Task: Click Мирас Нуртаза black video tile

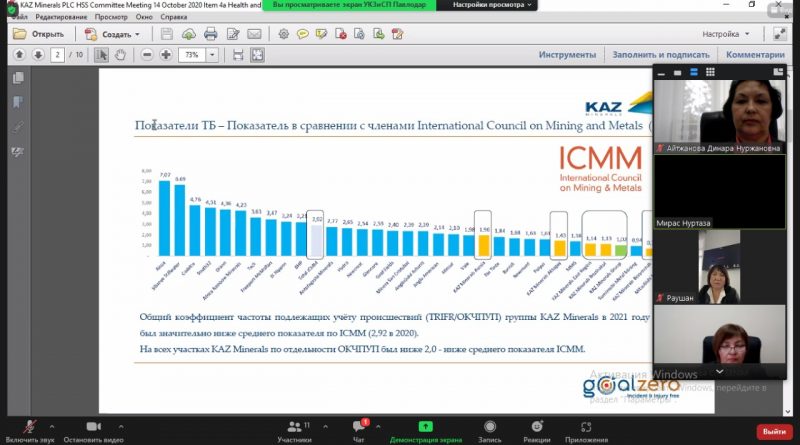Action: (x=720, y=191)
